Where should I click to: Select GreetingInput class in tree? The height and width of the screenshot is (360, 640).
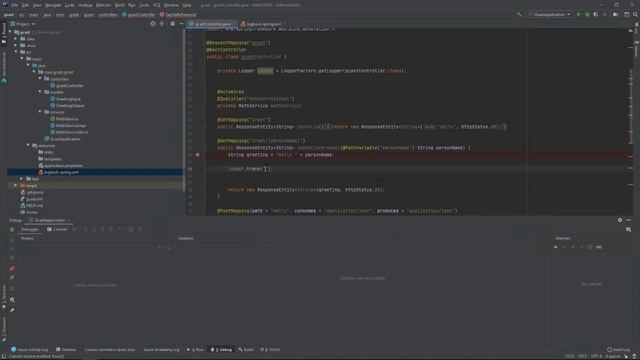click(x=65, y=99)
